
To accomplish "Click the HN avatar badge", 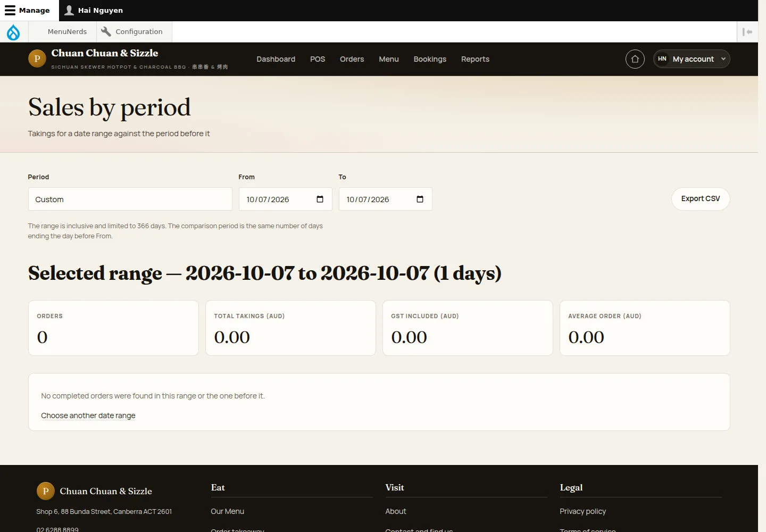I will (662, 59).
